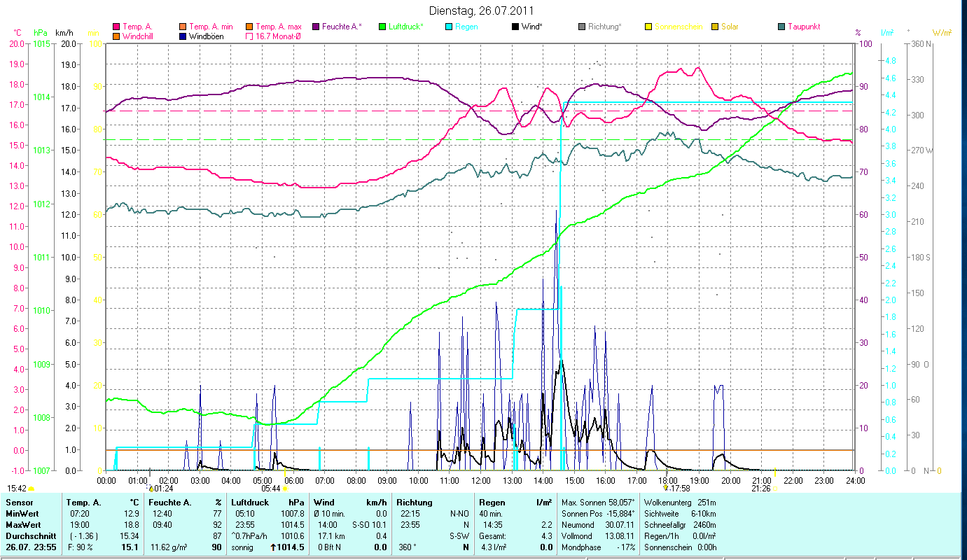Click the Solar legend label
Screen dimensions: 967x560
[x=729, y=27]
